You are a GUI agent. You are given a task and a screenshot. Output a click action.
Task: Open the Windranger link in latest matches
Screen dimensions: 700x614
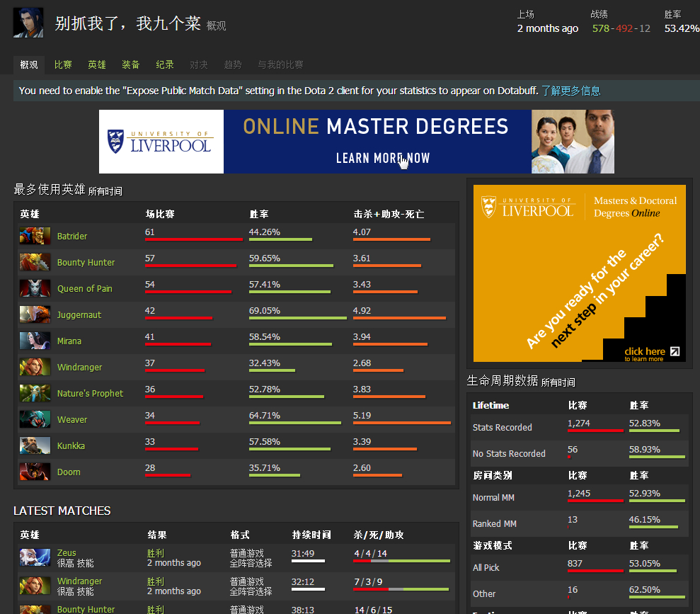coord(79,581)
